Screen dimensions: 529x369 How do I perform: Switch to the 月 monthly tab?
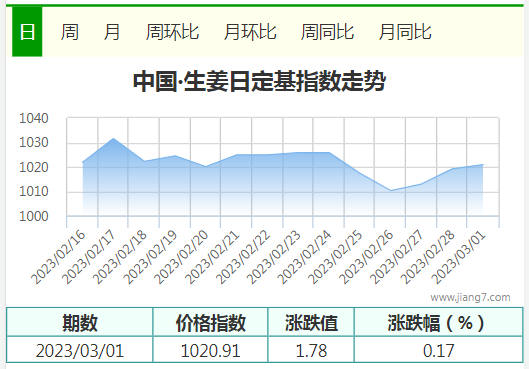tap(112, 32)
